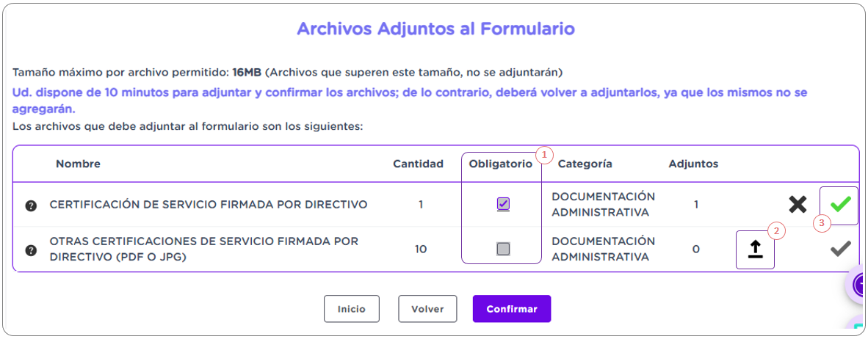
Task: Toggle Obligatorio checkbox for CERTIFICACIÓN DE SERVICIO
Action: (x=503, y=204)
